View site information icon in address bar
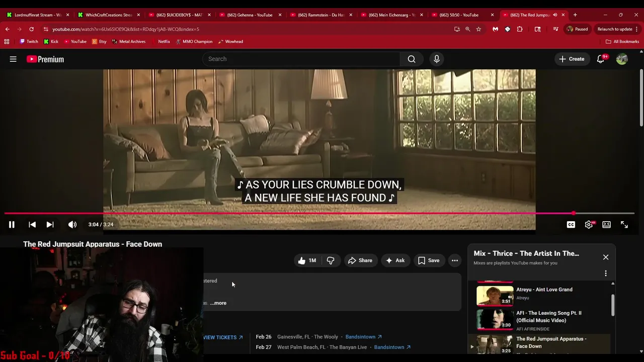Viewport: 644px width, 362px height. [46, 29]
